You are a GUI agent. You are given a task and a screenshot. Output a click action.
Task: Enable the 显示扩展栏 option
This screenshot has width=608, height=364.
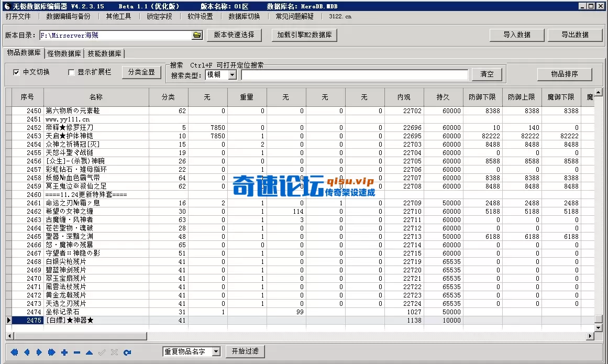(x=72, y=73)
